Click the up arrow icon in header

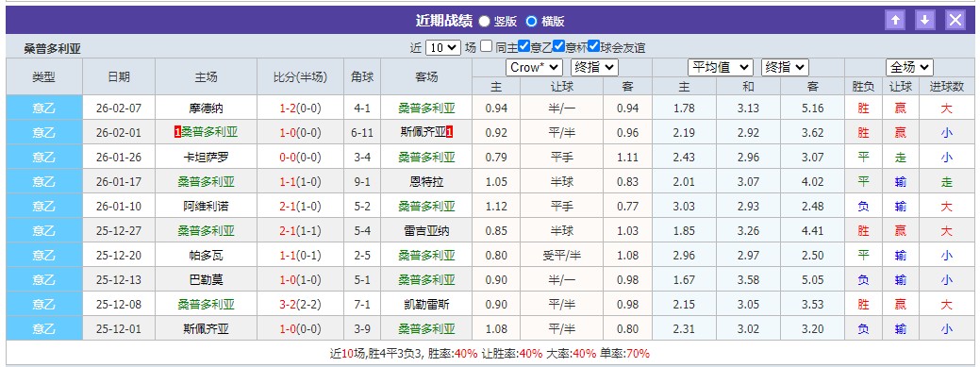[x=895, y=20]
